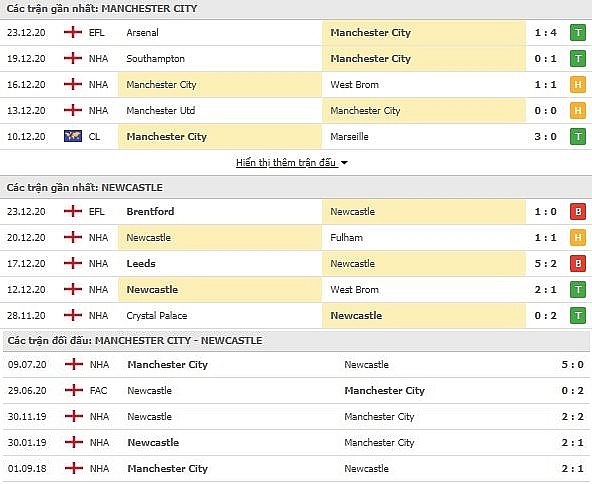Click orange H badge for Fulham match
The image size is (592, 484).
coord(578,237)
